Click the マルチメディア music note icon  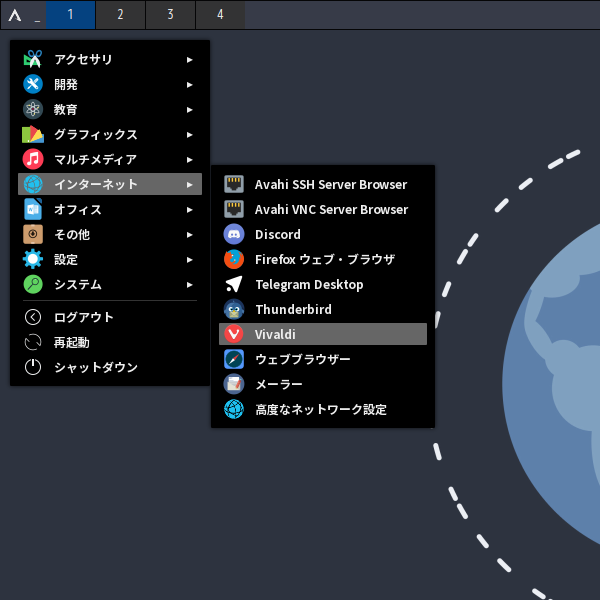click(x=33, y=159)
